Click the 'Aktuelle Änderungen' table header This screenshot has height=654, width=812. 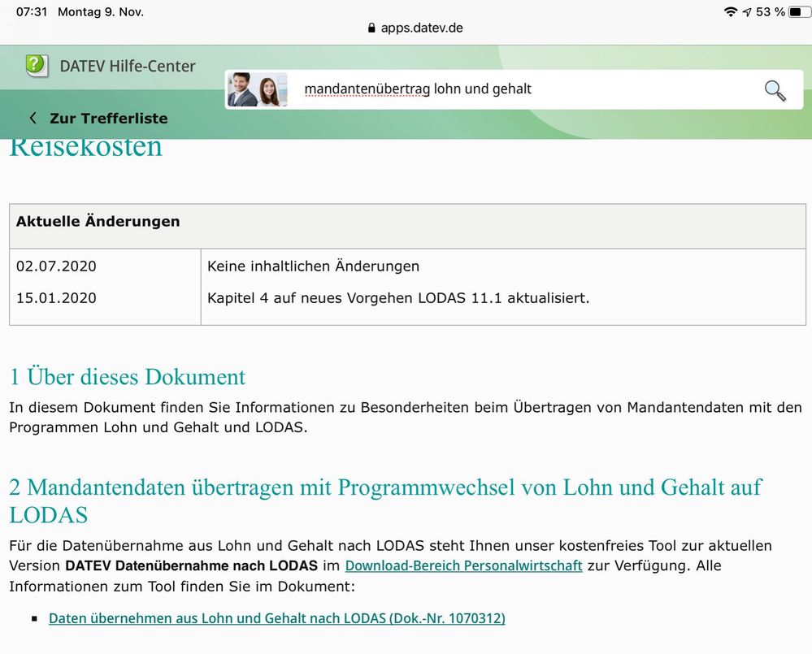98,222
